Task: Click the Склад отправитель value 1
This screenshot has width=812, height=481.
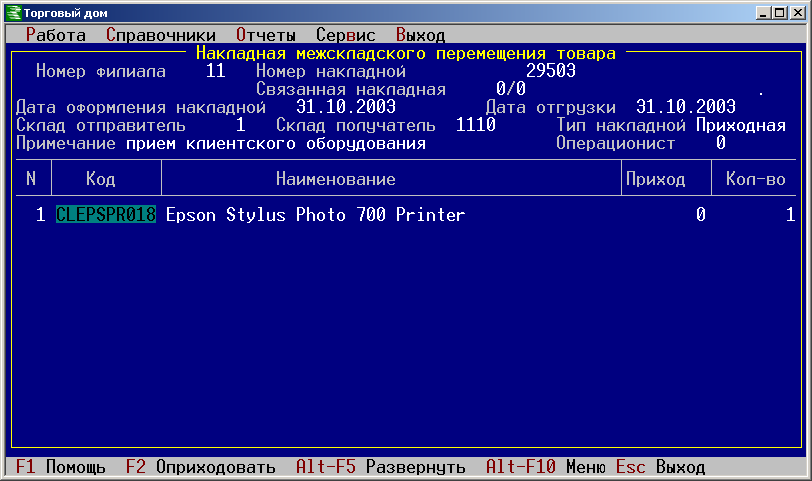Action: (x=240, y=125)
